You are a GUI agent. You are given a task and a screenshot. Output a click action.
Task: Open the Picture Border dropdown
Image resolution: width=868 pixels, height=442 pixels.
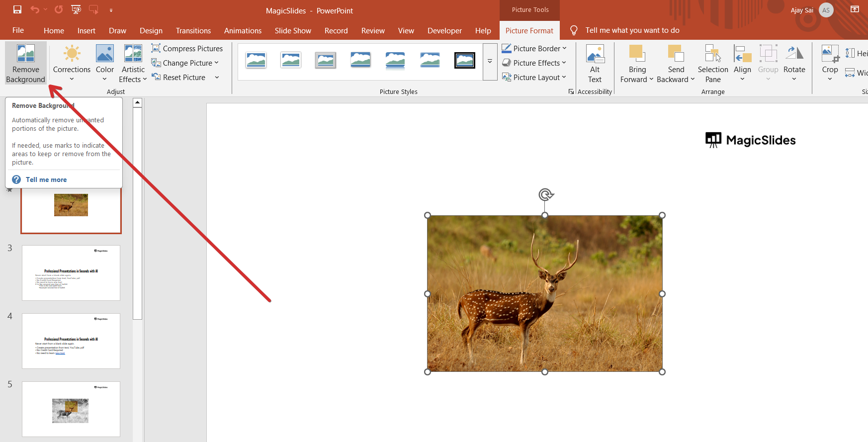pos(534,48)
